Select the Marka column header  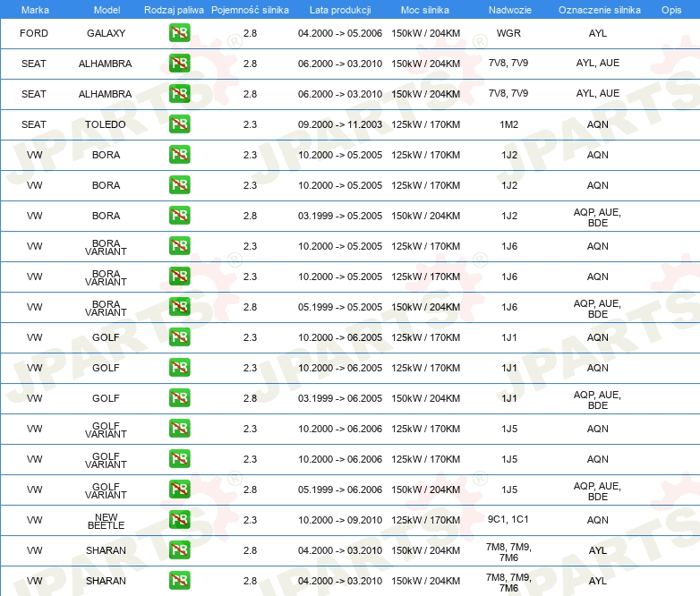tap(35, 10)
